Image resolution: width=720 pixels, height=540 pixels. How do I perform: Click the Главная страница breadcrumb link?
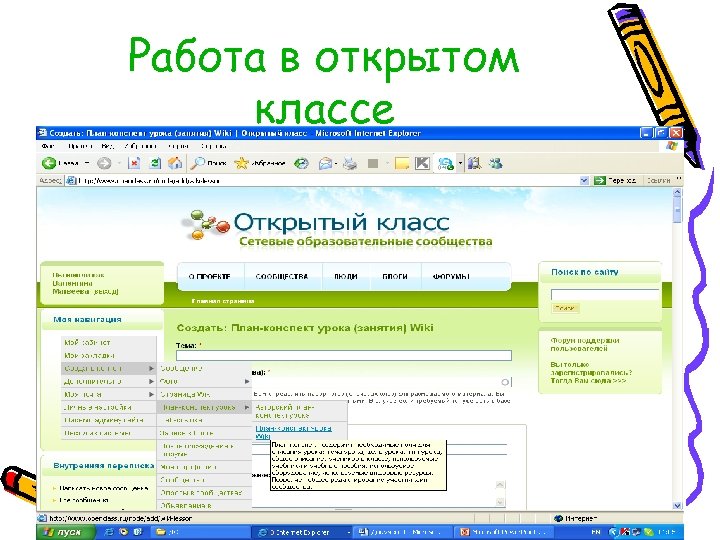(223, 301)
